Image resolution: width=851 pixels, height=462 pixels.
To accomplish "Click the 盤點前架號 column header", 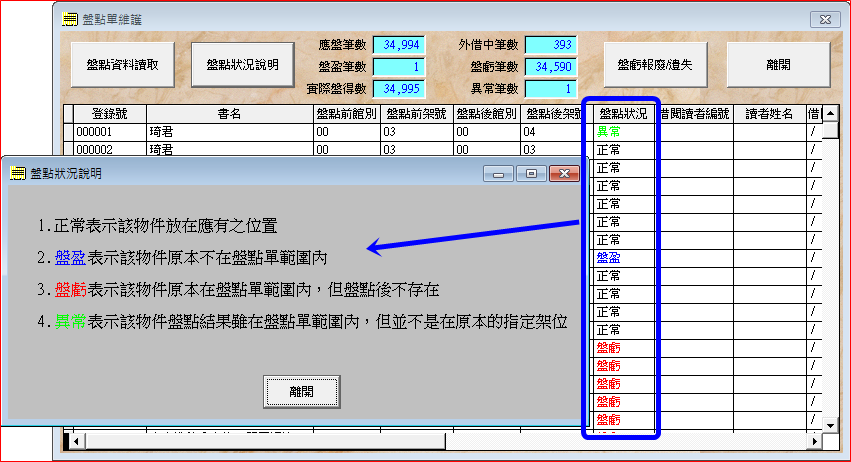I will coord(417,114).
